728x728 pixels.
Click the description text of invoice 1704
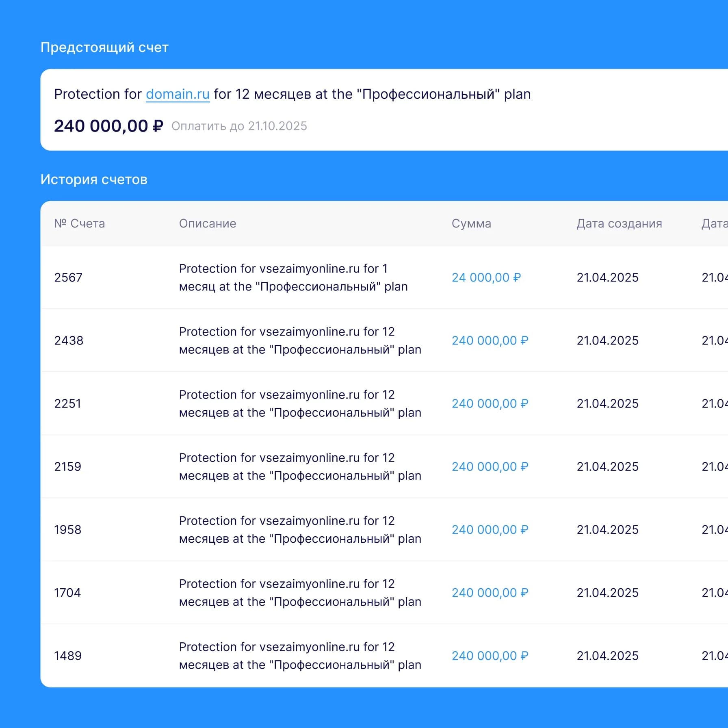pos(300,593)
